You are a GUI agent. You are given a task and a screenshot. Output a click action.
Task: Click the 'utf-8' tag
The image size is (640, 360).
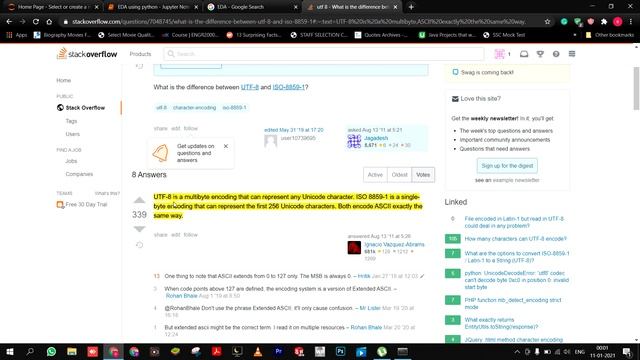coord(161,108)
